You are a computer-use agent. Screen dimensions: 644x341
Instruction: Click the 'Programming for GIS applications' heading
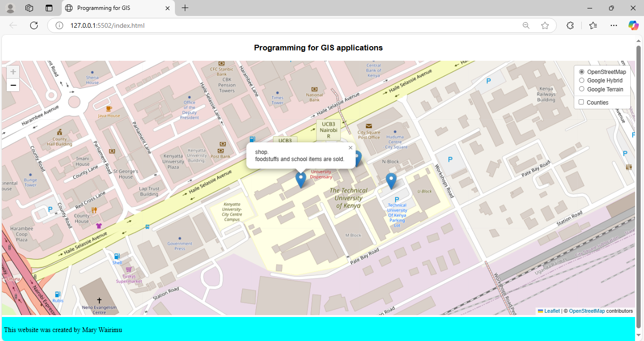click(318, 48)
